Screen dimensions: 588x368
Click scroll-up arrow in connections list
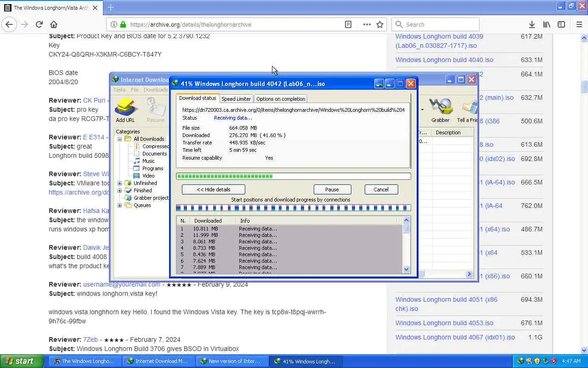tap(406, 221)
